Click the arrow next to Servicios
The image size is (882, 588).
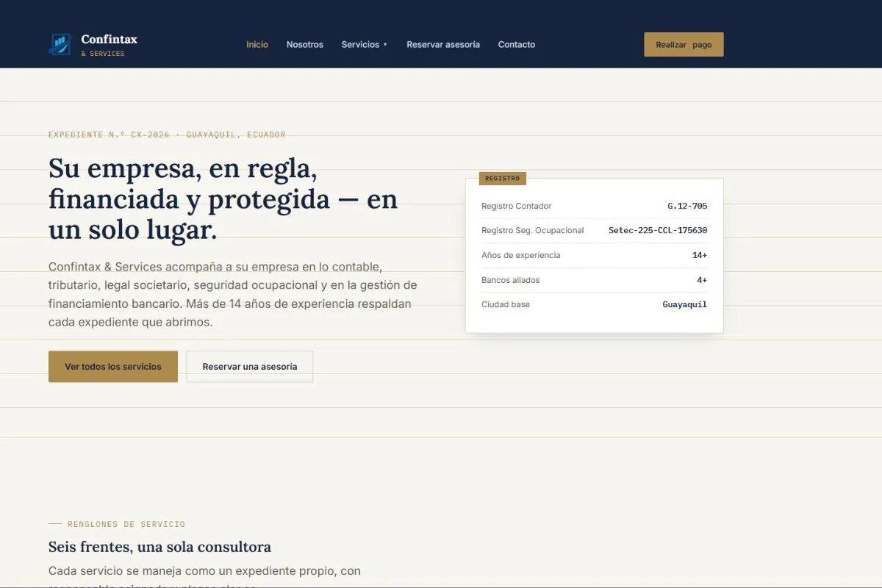(x=385, y=45)
